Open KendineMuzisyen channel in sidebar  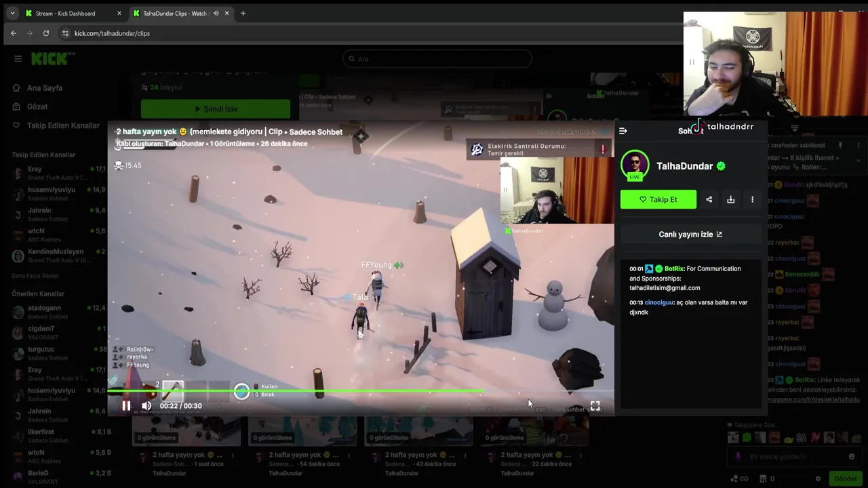57,256
